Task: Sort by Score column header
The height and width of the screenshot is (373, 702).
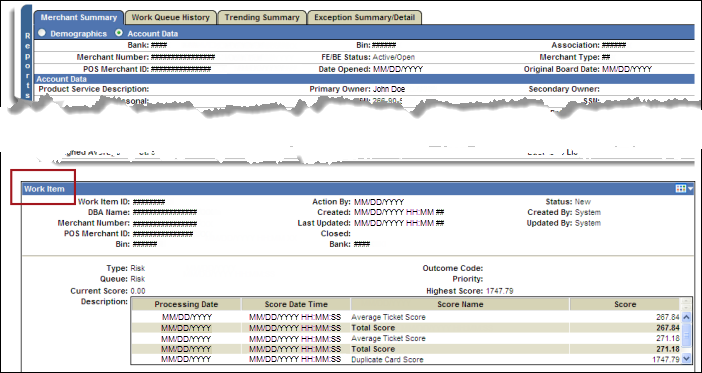Action: click(625, 304)
